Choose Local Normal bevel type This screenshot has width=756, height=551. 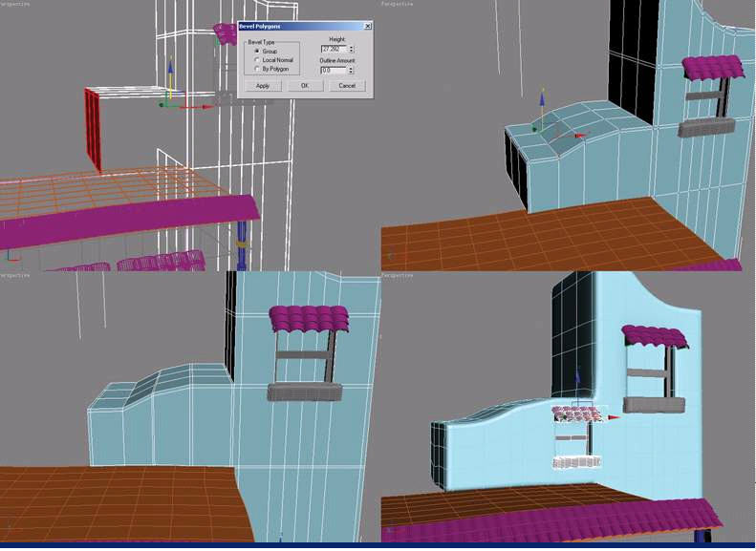(257, 60)
